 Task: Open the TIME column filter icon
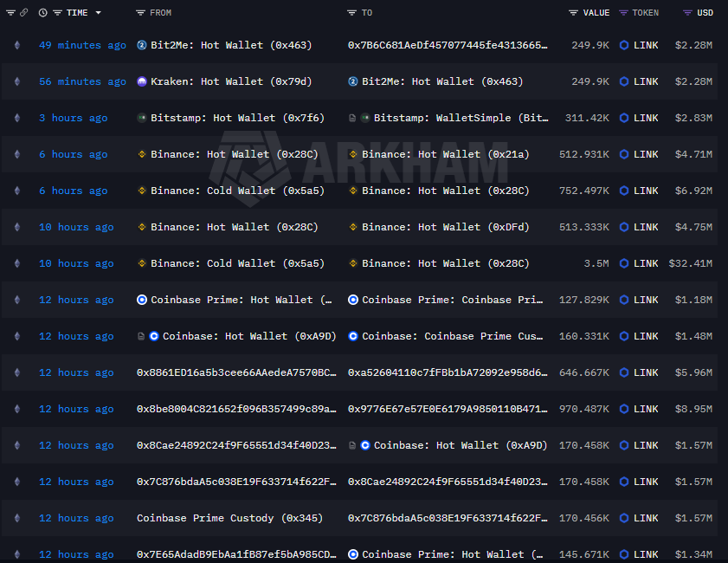pos(58,12)
